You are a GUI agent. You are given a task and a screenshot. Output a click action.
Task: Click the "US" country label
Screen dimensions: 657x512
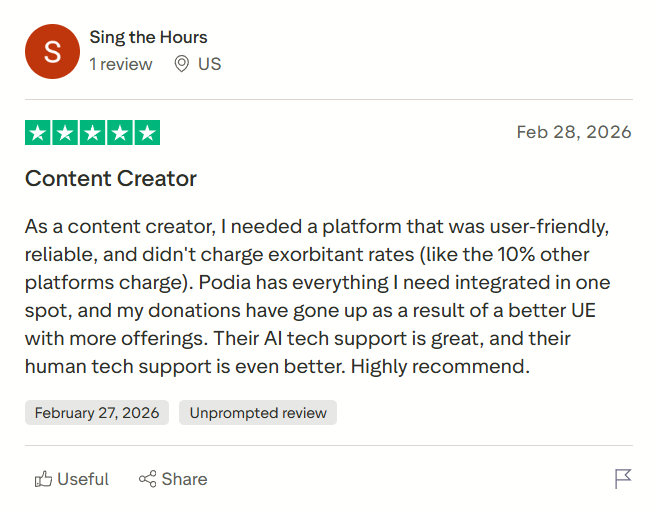(210, 64)
